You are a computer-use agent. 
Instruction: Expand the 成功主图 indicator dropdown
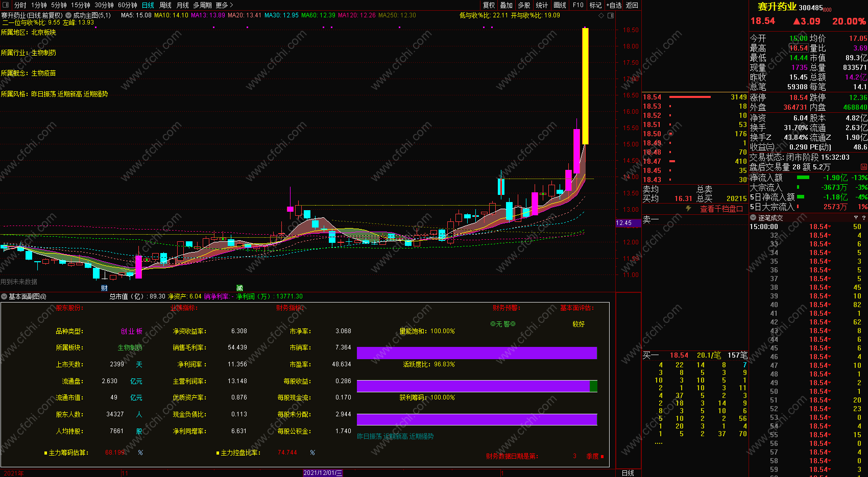(68, 15)
